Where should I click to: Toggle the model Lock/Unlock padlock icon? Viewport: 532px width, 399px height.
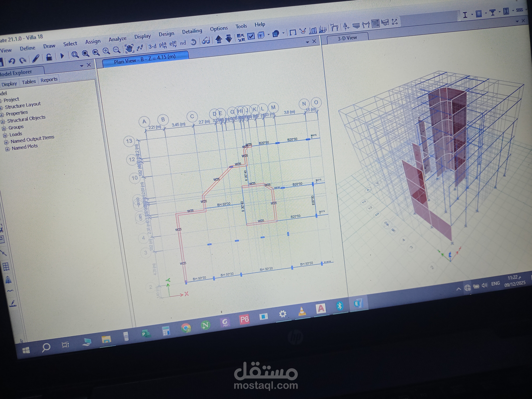(x=49, y=57)
